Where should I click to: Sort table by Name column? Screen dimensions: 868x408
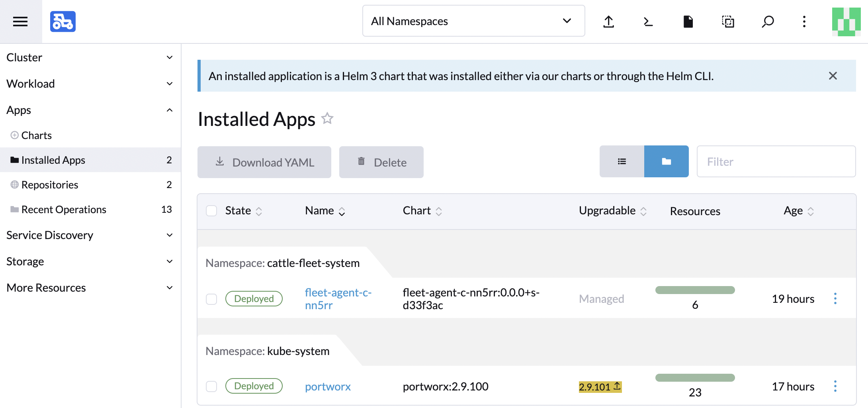pyautogui.click(x=325, y=211)
